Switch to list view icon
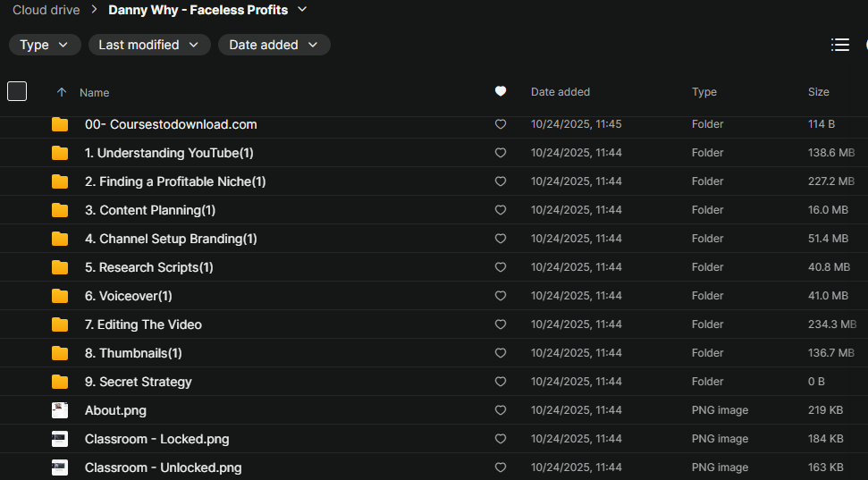This screenshot has width=868, height=480. (x=839, y=45)
